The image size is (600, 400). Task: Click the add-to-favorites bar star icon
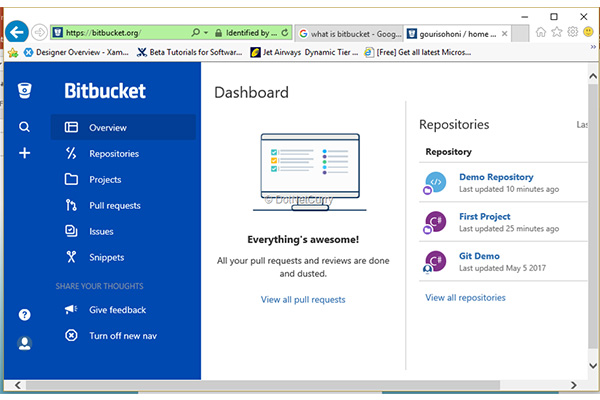13,52
